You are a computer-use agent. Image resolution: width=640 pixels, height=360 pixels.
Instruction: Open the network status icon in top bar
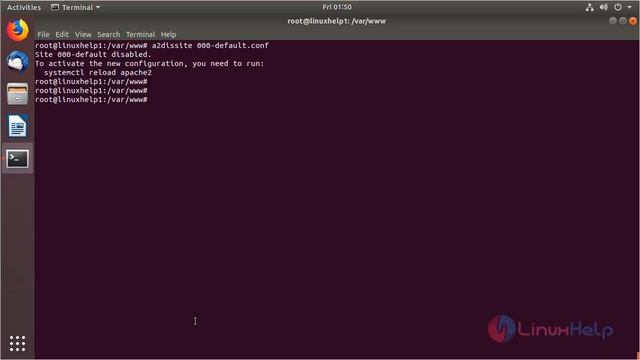tap(589, 7)
